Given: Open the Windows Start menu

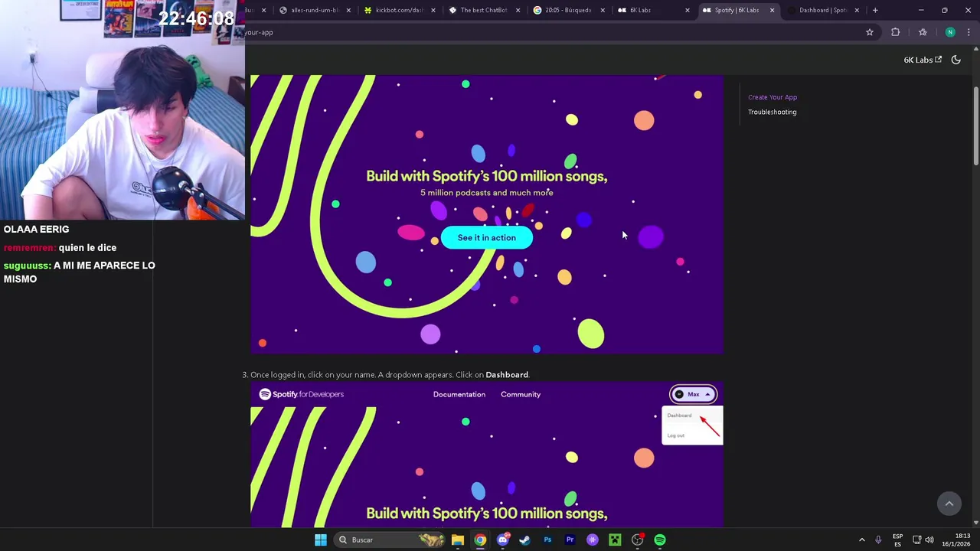Looking at the screenshot, I should coord(321,540).
